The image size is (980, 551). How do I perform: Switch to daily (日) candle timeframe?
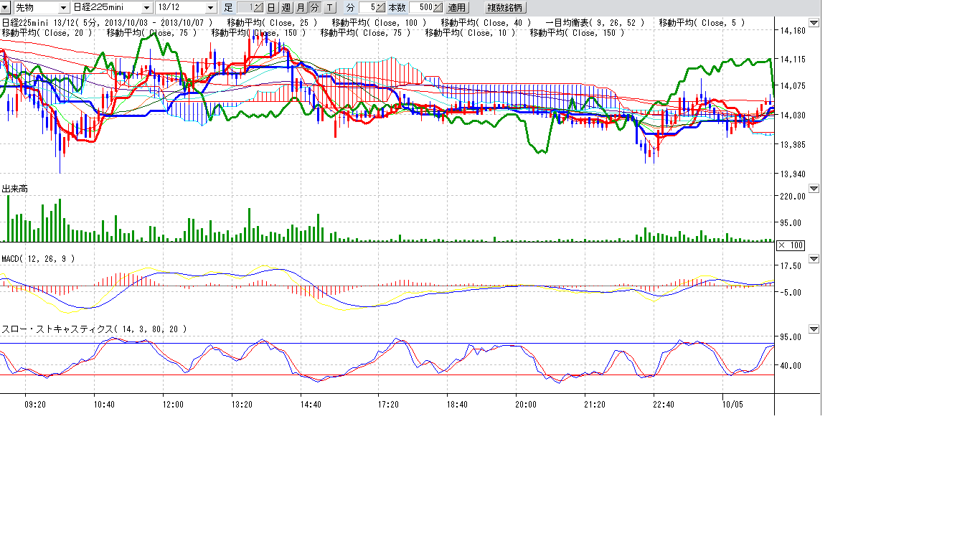coord(271,7)
